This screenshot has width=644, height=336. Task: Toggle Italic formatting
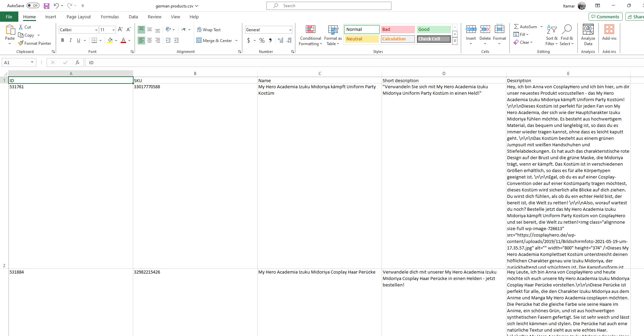coord(71,40)
